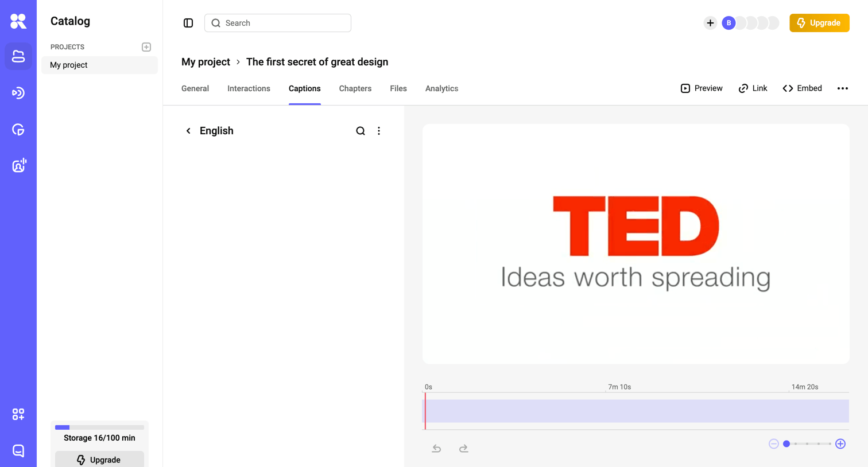Open the Files tab
The image size is (868, 467).
click(398, 88)
